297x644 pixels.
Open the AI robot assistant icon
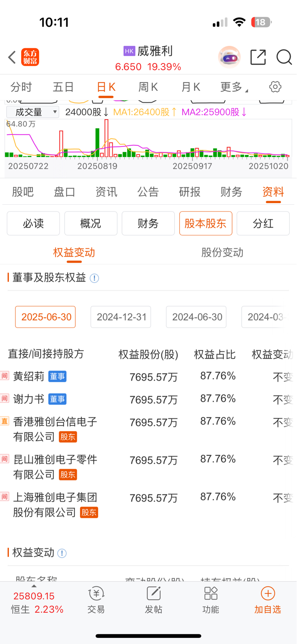[x=229, y=57]
